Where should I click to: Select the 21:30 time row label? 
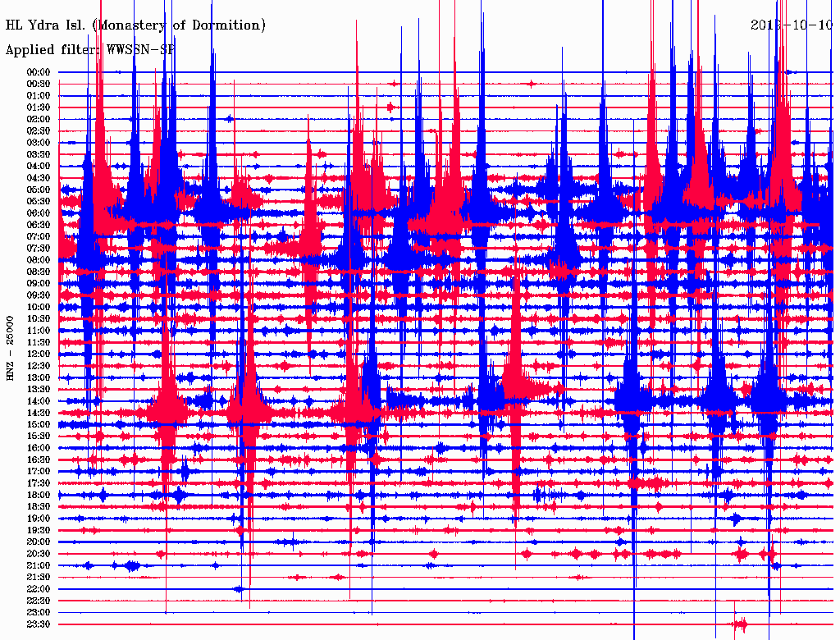coord(39,578)
